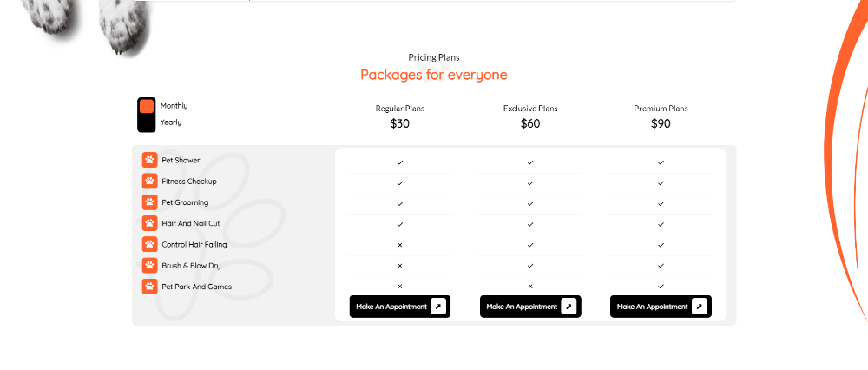
Task: Click the paw icon beside Pet Grooming
Action: coord(149,202)
